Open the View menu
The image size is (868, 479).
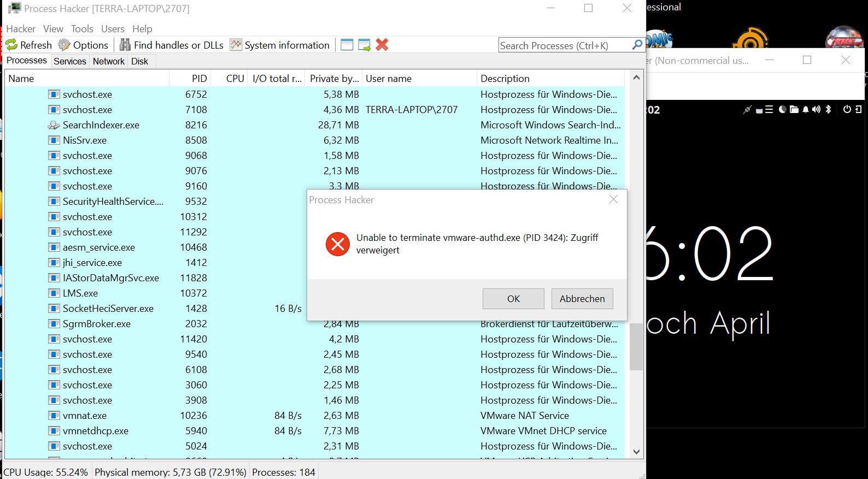(x=53, y=28)
